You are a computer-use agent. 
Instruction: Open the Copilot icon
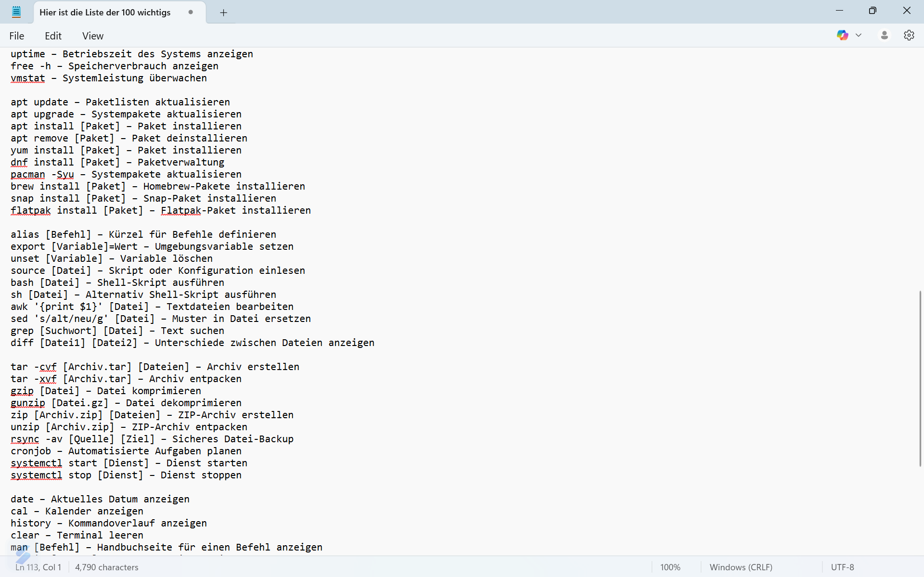coord(842,36)
